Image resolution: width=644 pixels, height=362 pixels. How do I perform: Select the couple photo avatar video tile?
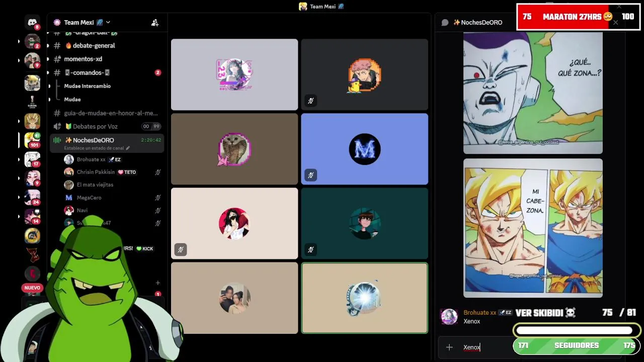point(234,298)
